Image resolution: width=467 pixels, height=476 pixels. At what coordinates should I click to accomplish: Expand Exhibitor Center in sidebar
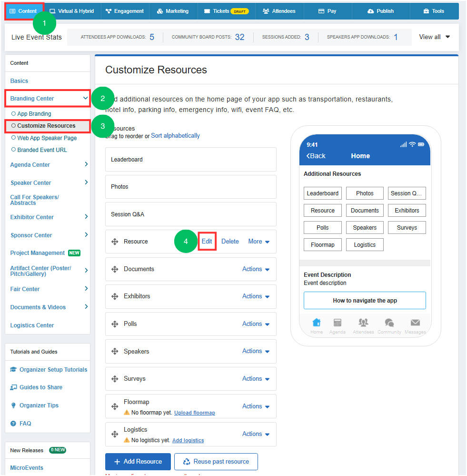(86, 217)
